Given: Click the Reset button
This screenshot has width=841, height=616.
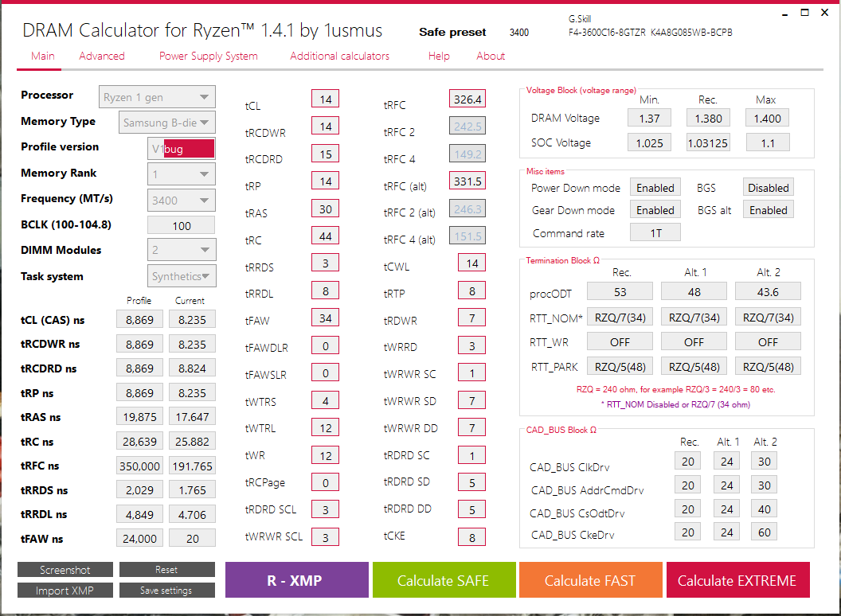Looking at the screenshot, I should 166,569.
